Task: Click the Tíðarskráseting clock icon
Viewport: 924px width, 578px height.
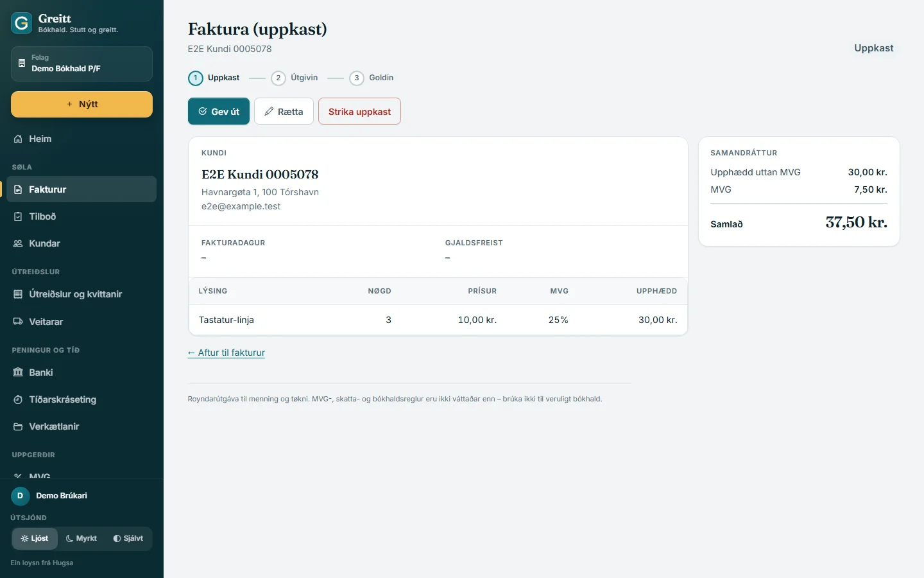Action: point(18,399)
